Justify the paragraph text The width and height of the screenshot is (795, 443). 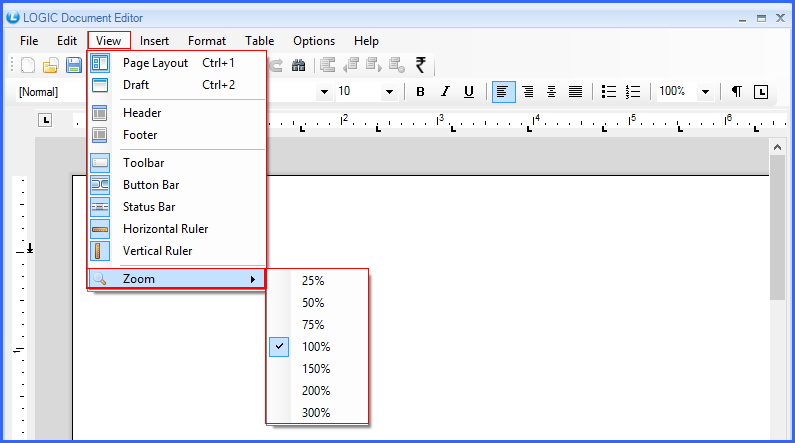[575, 92]
